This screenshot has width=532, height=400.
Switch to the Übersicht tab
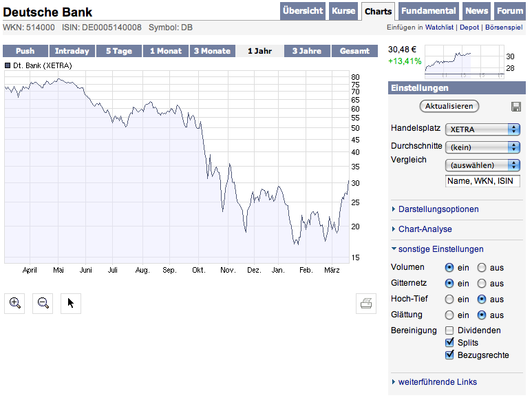(303, 11)
